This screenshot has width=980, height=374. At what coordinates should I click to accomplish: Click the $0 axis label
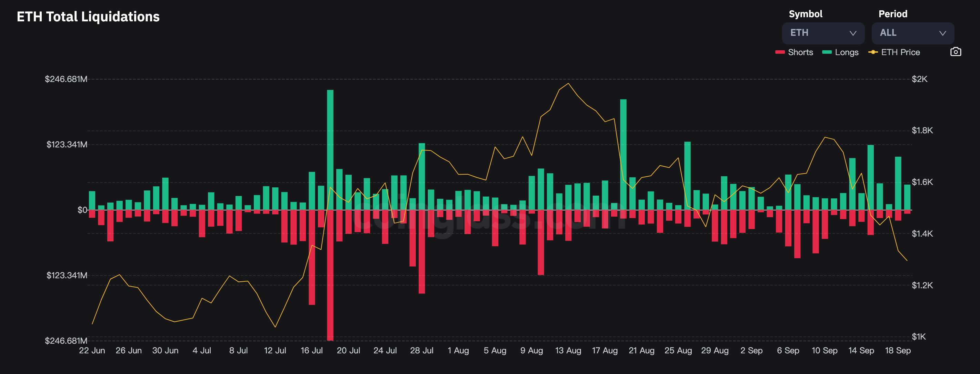82,210
